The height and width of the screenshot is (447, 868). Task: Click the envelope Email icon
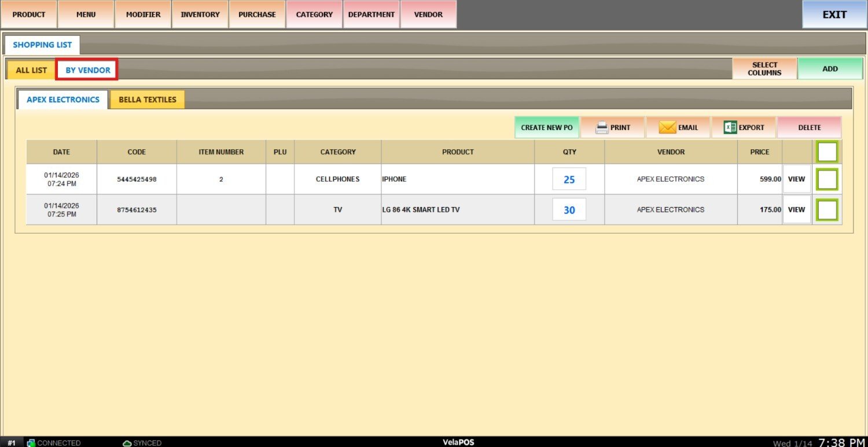click(667, 128)
